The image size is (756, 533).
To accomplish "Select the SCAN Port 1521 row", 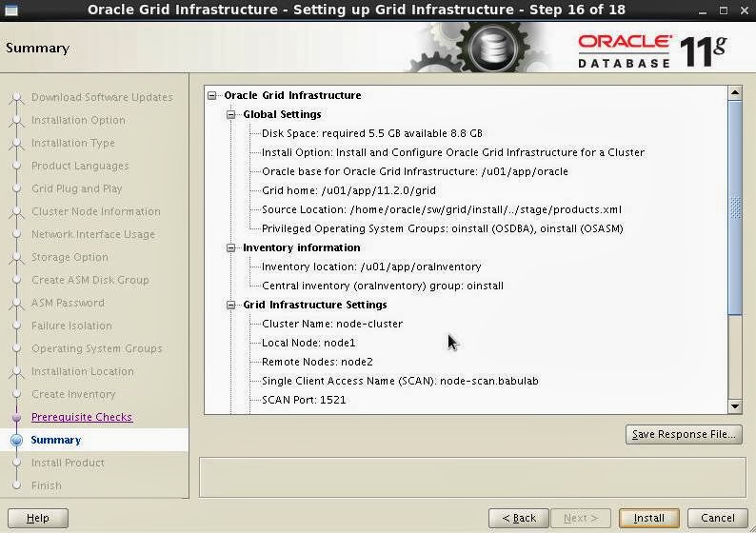I will click(x=304, y=400).
